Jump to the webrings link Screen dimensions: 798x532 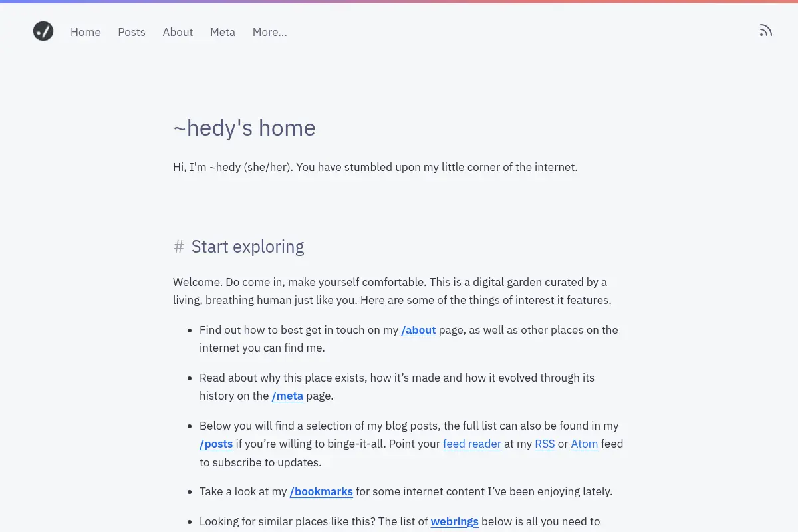(x=455, y=521)
